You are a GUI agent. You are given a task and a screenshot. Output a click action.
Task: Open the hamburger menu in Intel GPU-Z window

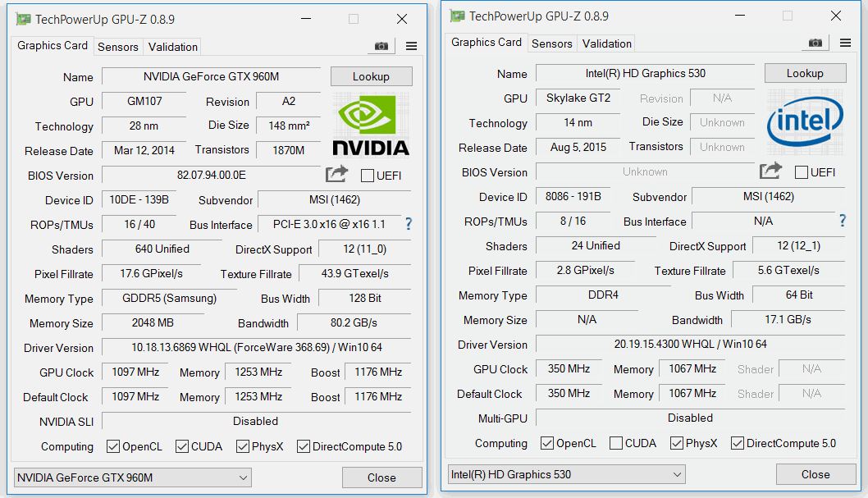(x=845, y=43)
